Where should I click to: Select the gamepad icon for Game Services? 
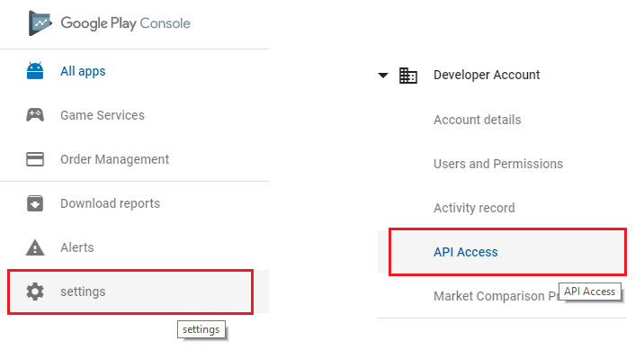(35, 115)
